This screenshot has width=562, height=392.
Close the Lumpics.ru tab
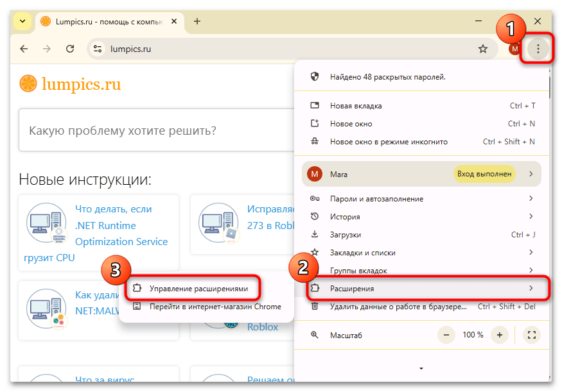pos(174,21)
